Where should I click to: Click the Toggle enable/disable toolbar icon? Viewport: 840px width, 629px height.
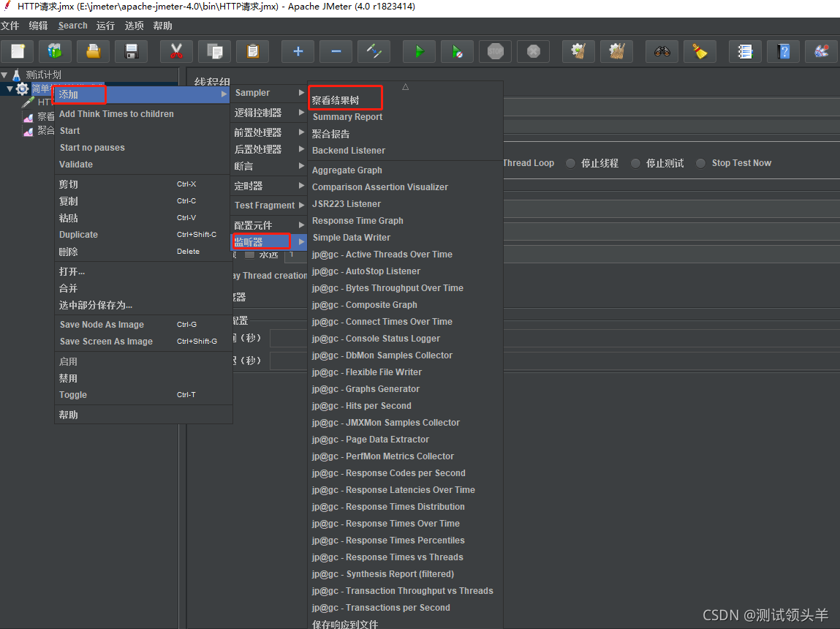[374, 51]
